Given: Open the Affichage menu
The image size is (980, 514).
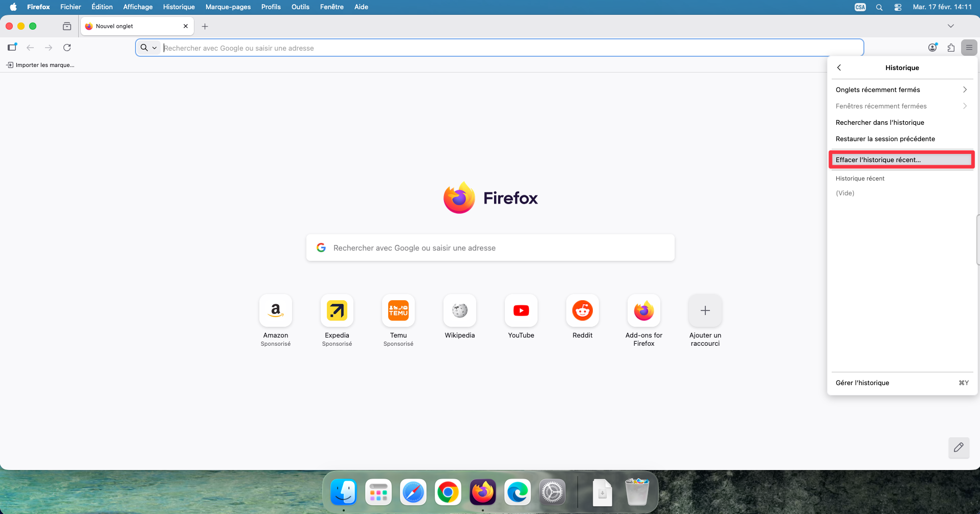Looking at the screenshot, I should click(138, 7).
